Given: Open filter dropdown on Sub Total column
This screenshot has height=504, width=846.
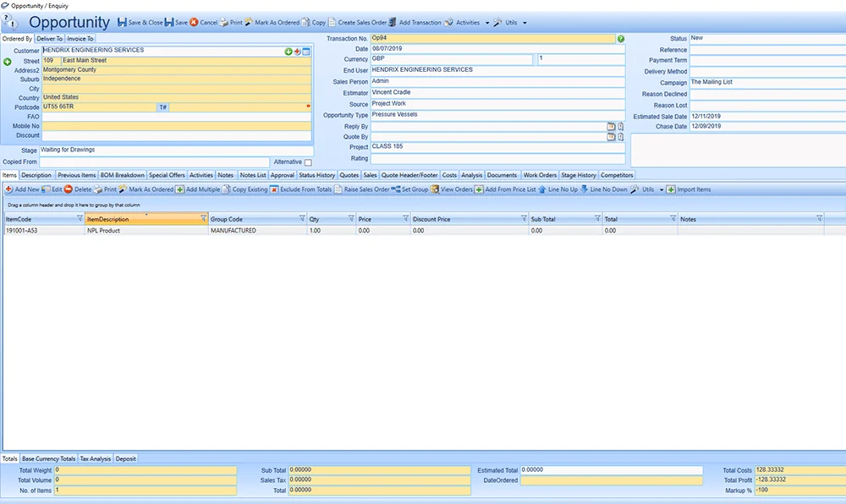Looking at the screenshot, I should coord(597,219).
